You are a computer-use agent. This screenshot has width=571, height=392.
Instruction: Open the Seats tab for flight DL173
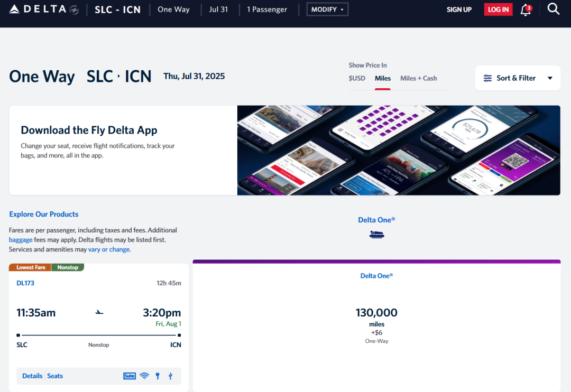coord(55,376)
